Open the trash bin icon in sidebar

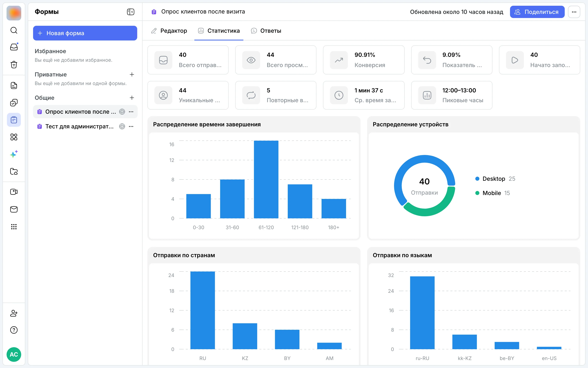pos(14,64)
